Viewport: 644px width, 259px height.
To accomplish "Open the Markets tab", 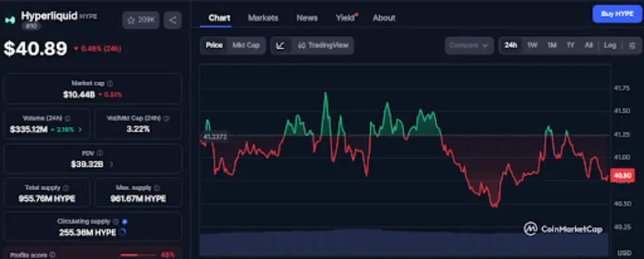I will pos(263,18).
